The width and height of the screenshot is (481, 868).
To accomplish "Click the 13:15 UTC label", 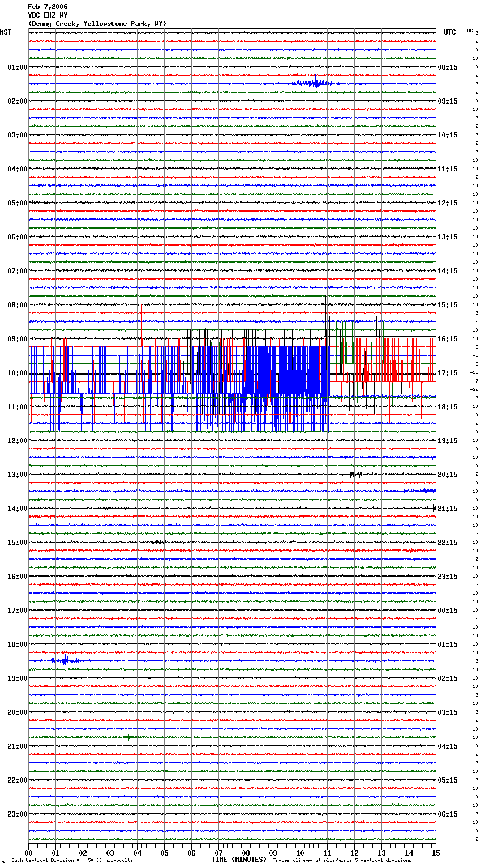I will (x=448, y=237).
